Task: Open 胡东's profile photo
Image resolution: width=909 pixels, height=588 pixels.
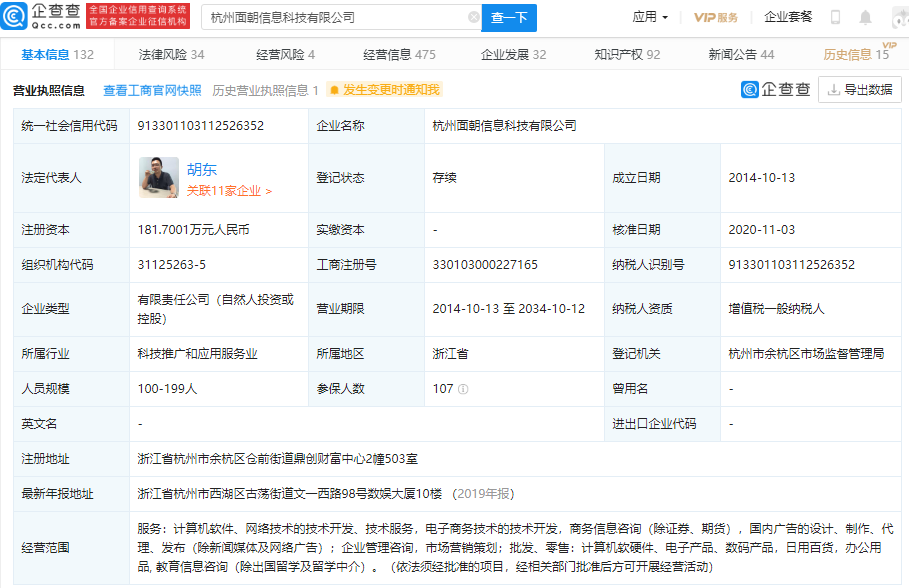Action: (x=158, y=177)
